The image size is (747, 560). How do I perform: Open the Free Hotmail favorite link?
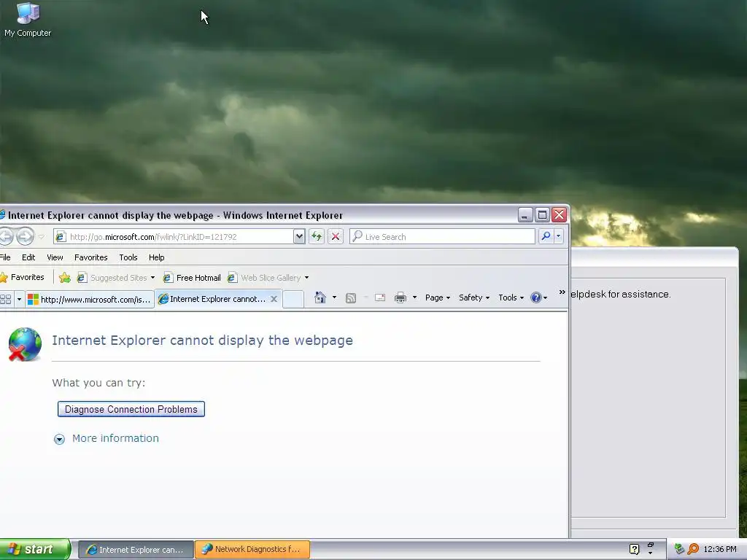(192, 278)
